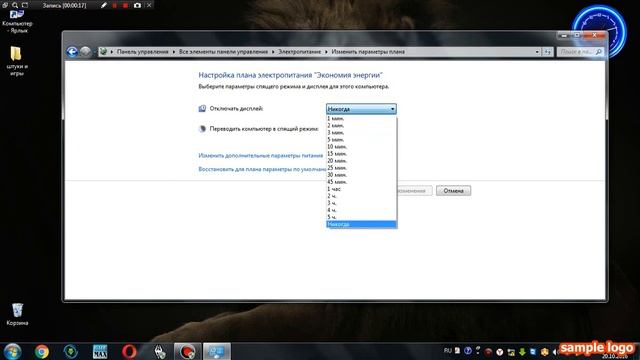The image size is (640, 360).
Task: Open Изменить дополнительные параметры питания link
Action: (260, 156)
